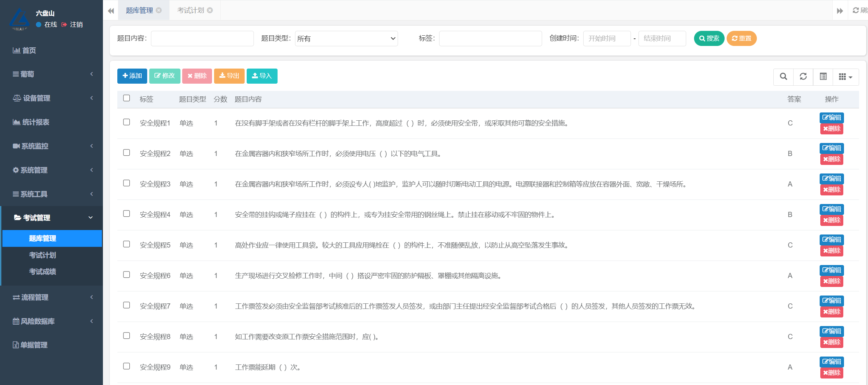Screen dimensions: 868x385
Task: Delete the 安全规程1 row with 删除
Action: coord(832,129)
